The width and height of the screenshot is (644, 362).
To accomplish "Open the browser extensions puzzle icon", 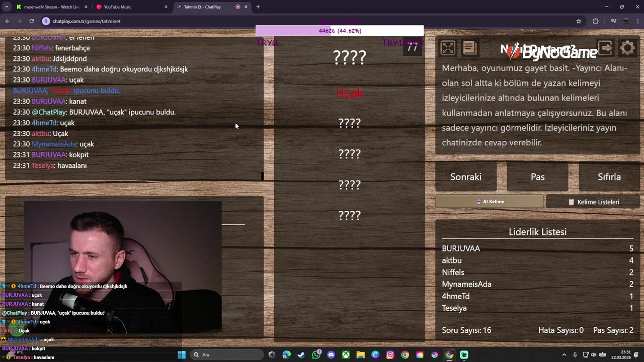I will 596,21.
